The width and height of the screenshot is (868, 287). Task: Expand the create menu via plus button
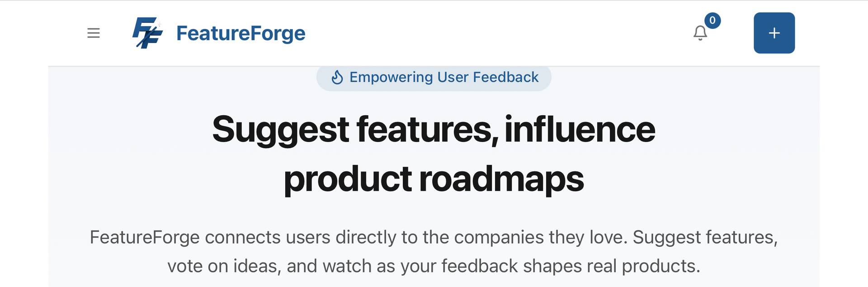coord(774,33)
